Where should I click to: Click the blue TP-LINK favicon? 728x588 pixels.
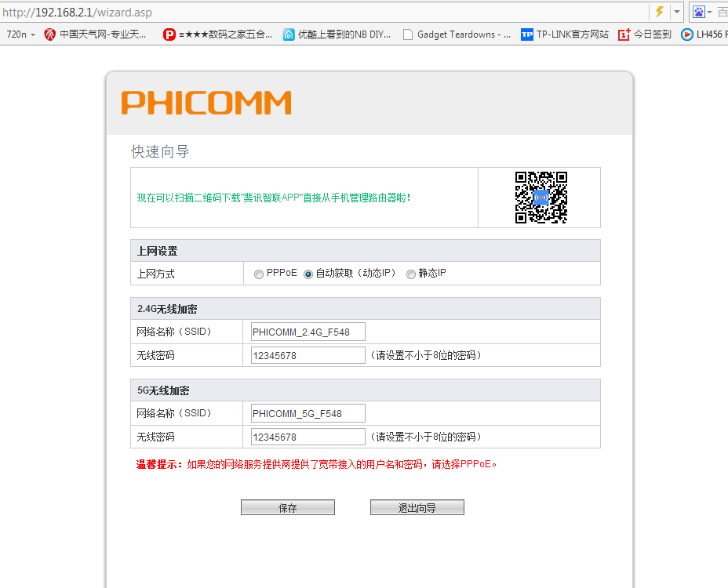pos(527,34)
